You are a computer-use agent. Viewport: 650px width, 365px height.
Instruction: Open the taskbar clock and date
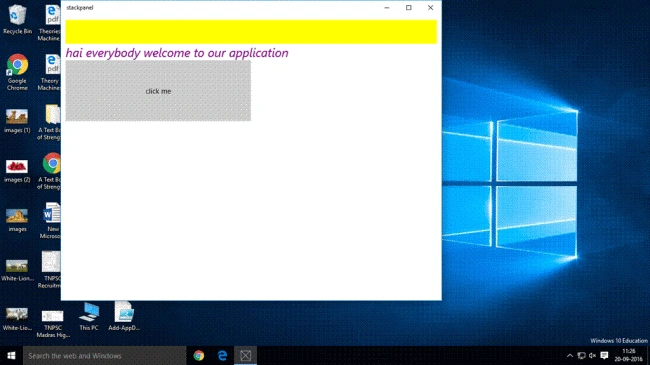coord(628,355)
